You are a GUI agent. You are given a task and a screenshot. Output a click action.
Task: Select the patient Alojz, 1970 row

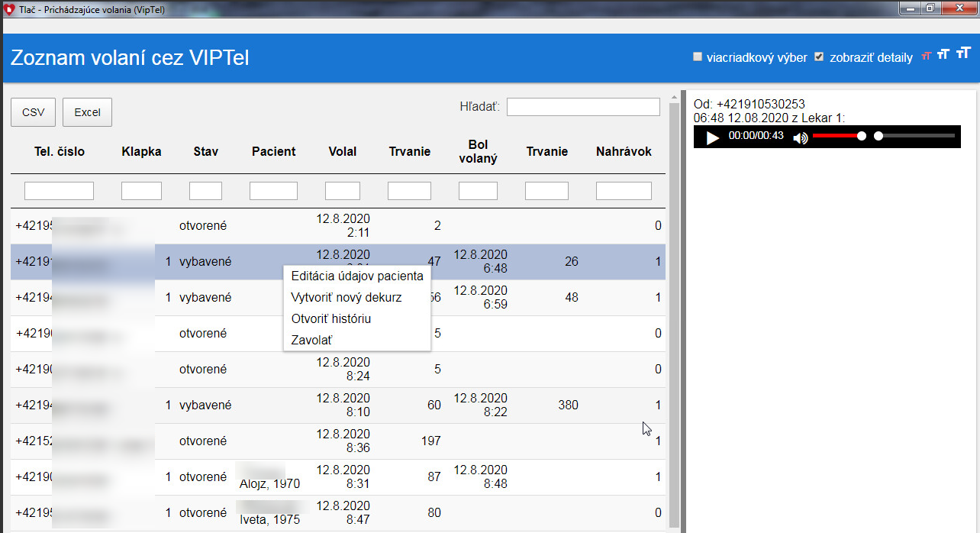pos(338,477)
